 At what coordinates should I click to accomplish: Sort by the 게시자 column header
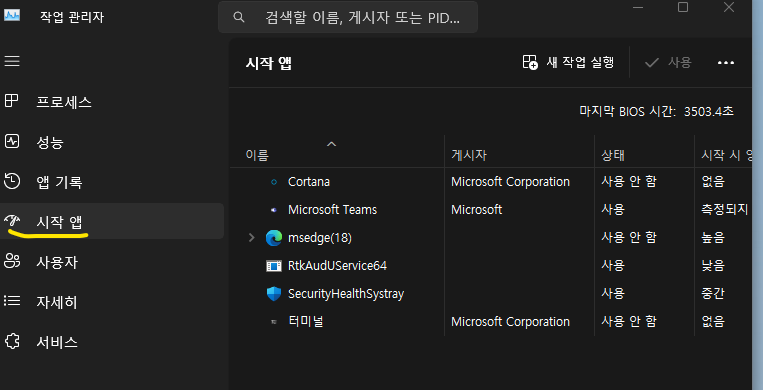point(520,151)
